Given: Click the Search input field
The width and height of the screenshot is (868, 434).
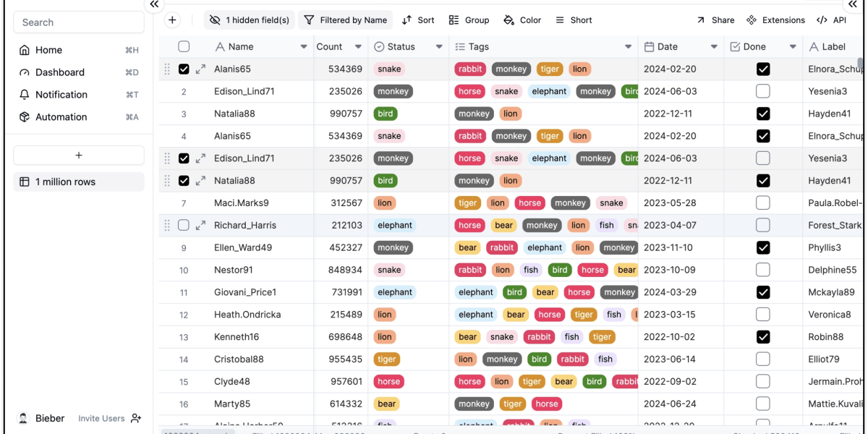Looking at the screenshot, I should pos(78,22).
